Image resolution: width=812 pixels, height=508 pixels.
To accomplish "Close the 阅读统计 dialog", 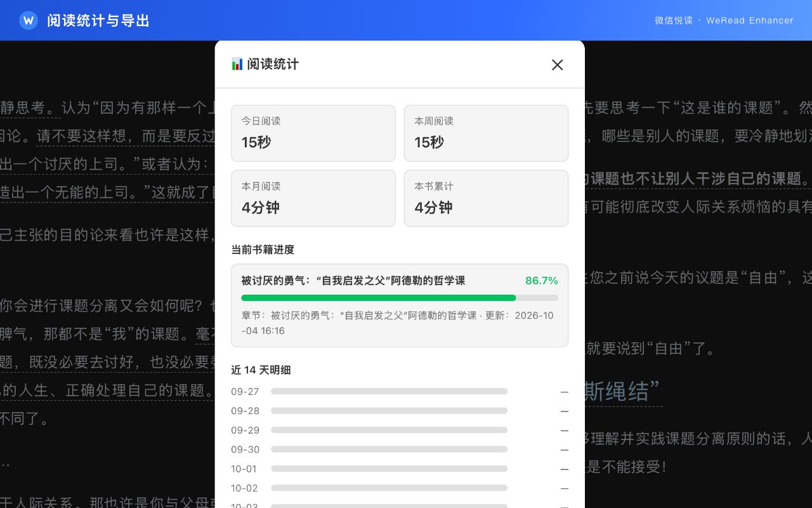I will click(557, 65).
